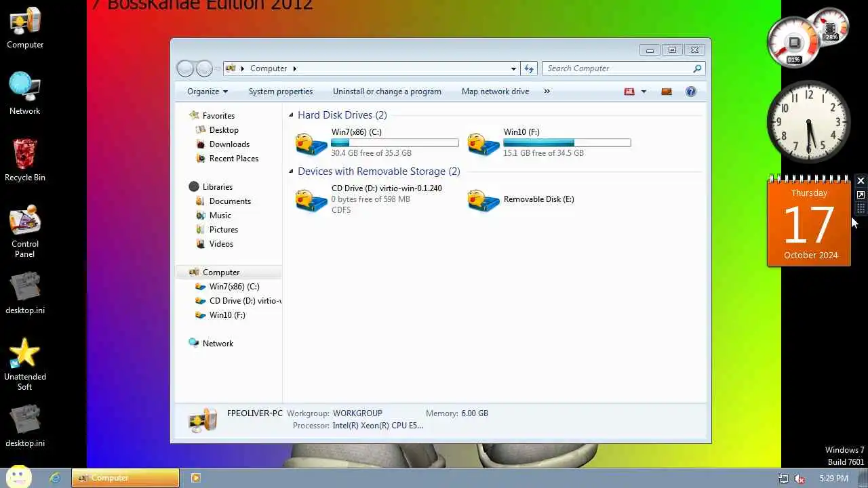Click the change view icon
This screenshot has width=868, height=488.
point(629,91)
